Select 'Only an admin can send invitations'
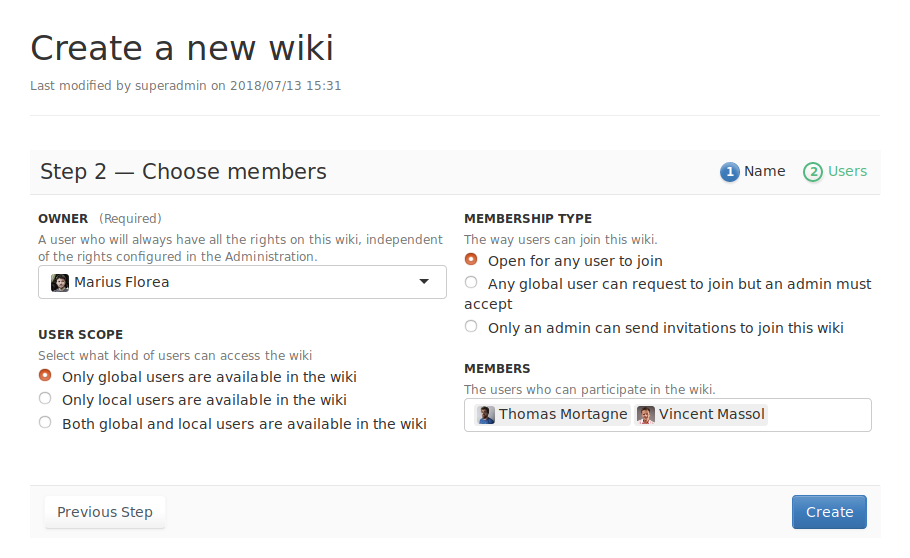The image size is (910, 558). tap(471, 327)
